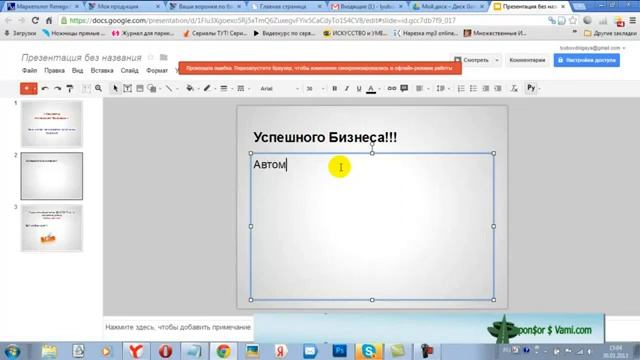Screen dimensions: 640x360
Task: Click the shape tool icon
Action: tap(151, 88)
